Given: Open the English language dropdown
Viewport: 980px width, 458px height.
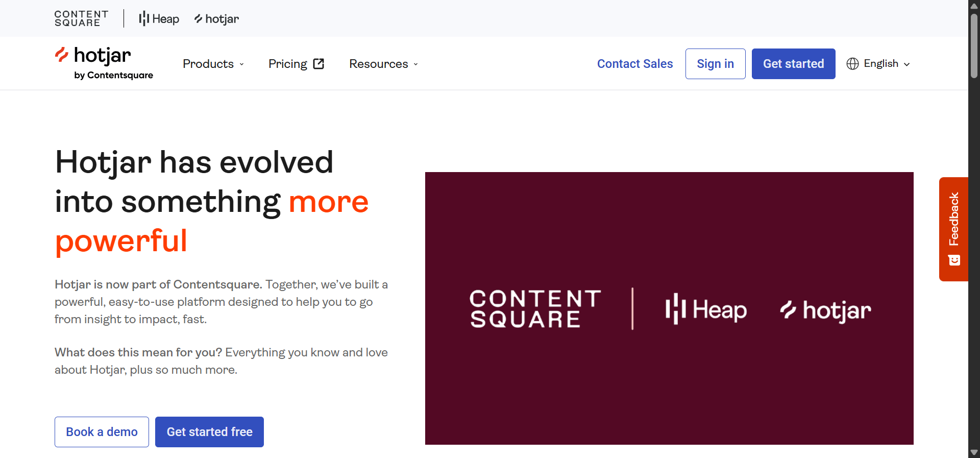Looking at the screenshot, I should point(878,64).
